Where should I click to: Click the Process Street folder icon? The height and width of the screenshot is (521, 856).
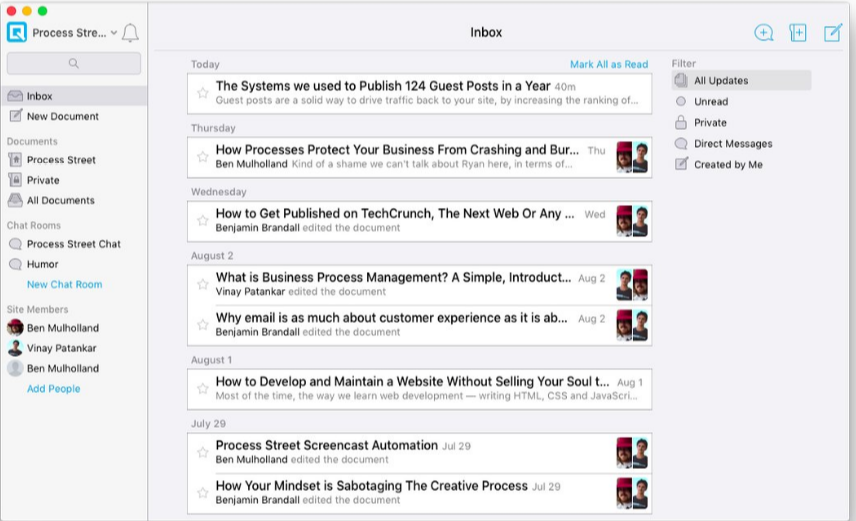tap(15, 159)
